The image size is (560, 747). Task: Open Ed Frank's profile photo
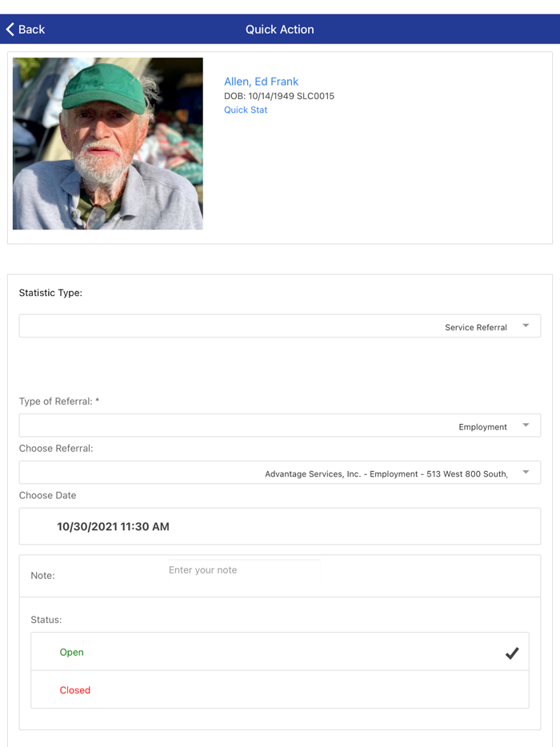(107, 143)
